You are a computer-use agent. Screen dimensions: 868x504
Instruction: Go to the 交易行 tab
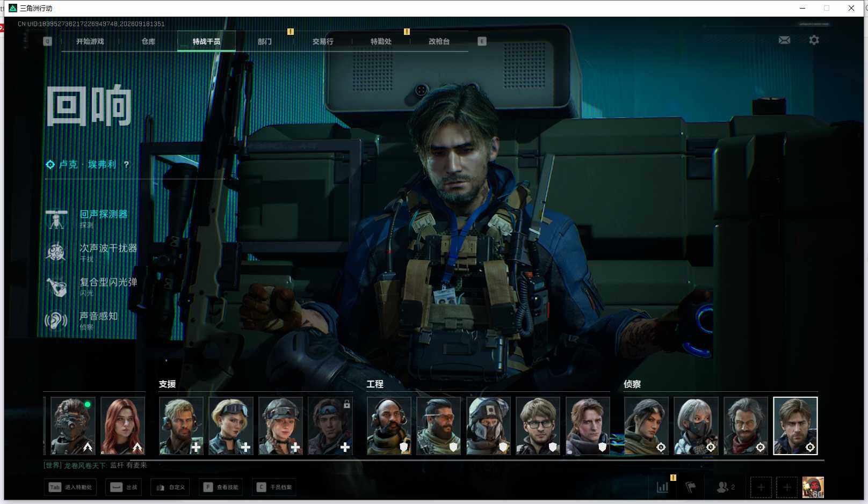pyautogui.click(x=323, y=41)
